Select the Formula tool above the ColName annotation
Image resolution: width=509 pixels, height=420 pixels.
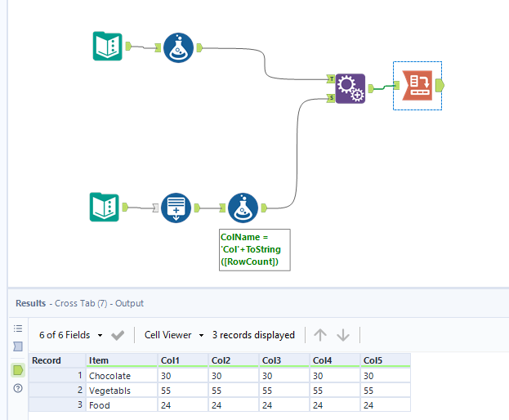click(243, 208)
